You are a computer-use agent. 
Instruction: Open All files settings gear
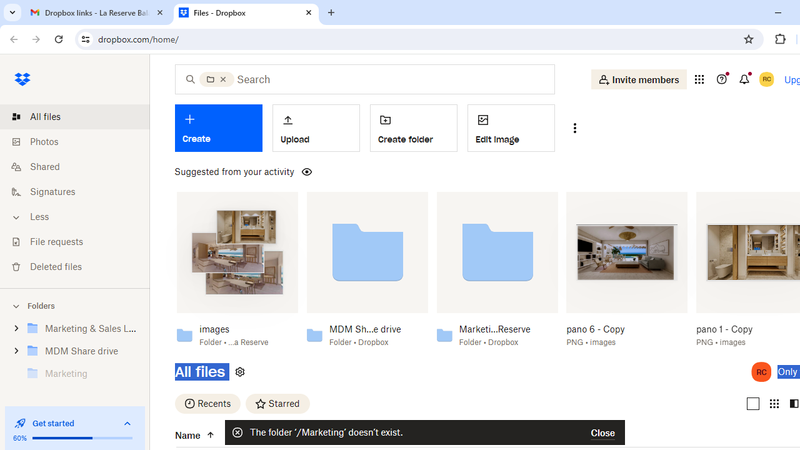pos(240,372)
